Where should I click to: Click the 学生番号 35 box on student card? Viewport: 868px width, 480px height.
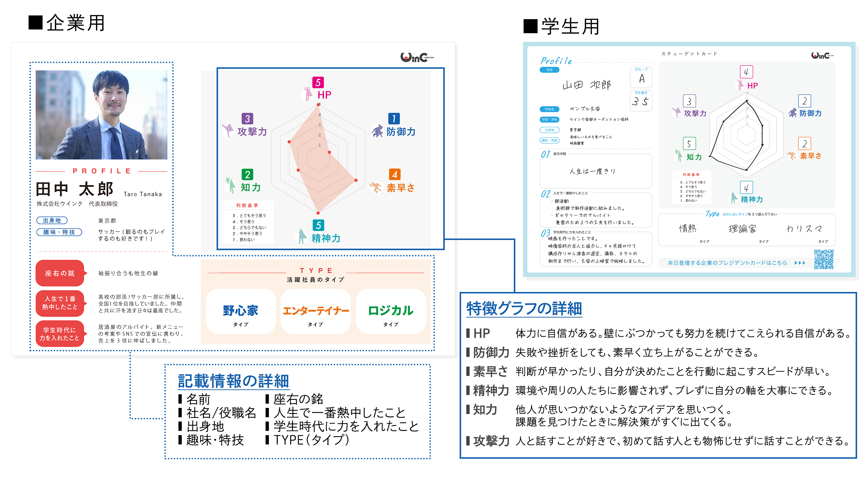pyautogui.click(x=641, y=100)
